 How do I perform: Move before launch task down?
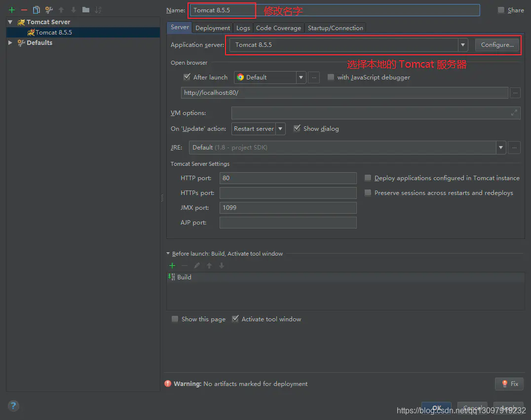[x=222, y=266]
